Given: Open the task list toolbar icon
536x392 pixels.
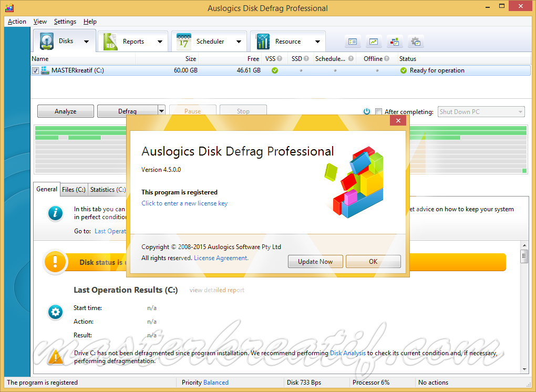Looking at the screenshot, I should (x=353, y=42).
